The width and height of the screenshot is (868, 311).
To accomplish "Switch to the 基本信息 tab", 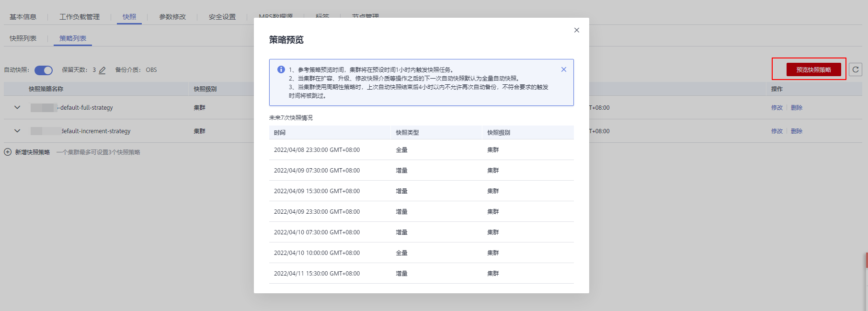I will point(23,17).
